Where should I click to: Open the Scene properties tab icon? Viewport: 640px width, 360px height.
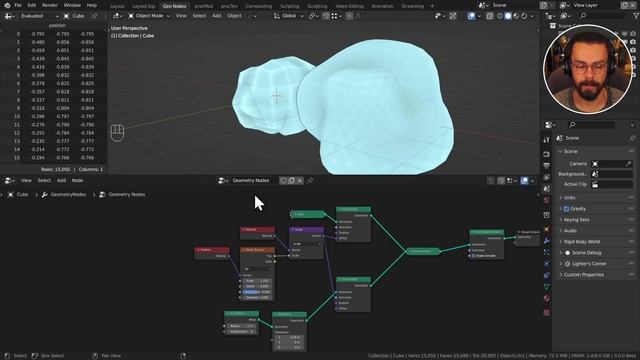click(x=547, y=189)
